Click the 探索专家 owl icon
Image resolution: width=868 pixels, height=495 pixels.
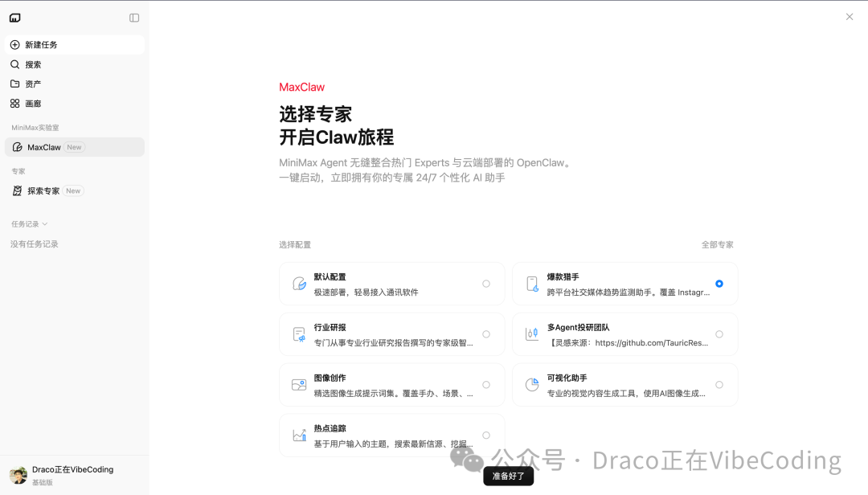point(18,190)
